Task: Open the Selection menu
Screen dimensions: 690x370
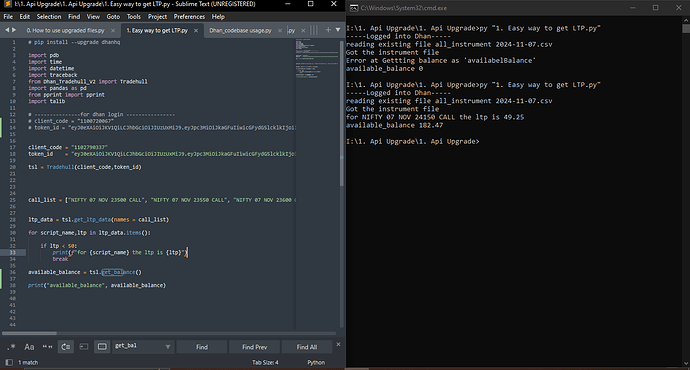Action: pos(49,17)
